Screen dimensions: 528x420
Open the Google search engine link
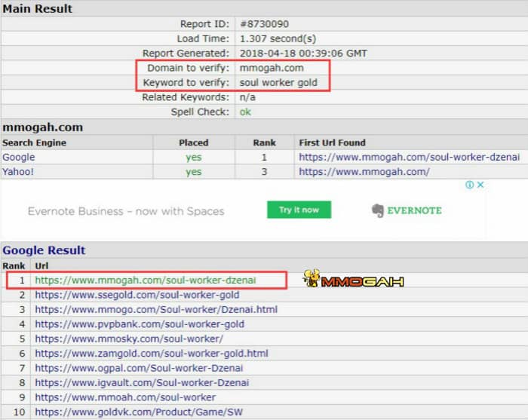(19, 157)
